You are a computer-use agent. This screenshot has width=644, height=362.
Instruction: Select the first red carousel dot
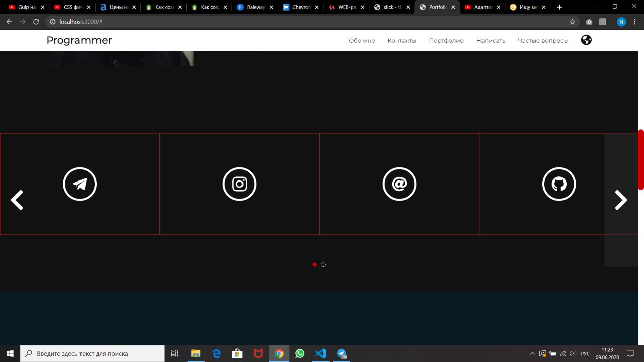315,265
